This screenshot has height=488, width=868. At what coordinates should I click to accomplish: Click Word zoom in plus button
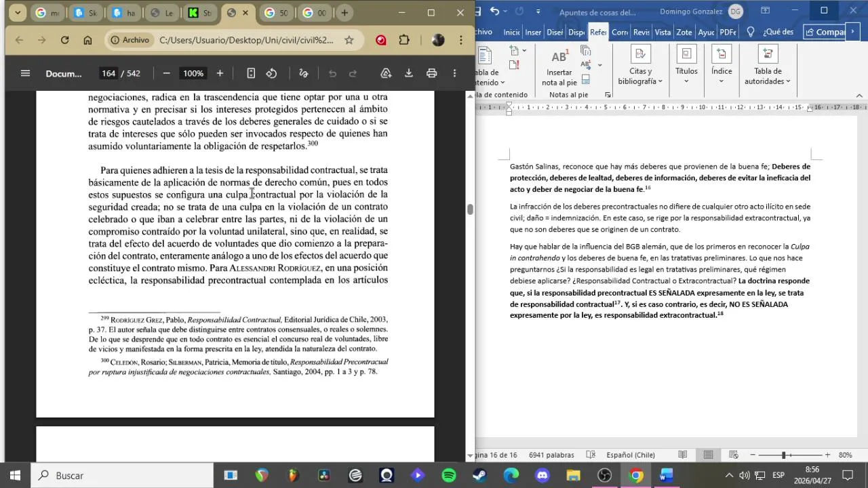827,455
